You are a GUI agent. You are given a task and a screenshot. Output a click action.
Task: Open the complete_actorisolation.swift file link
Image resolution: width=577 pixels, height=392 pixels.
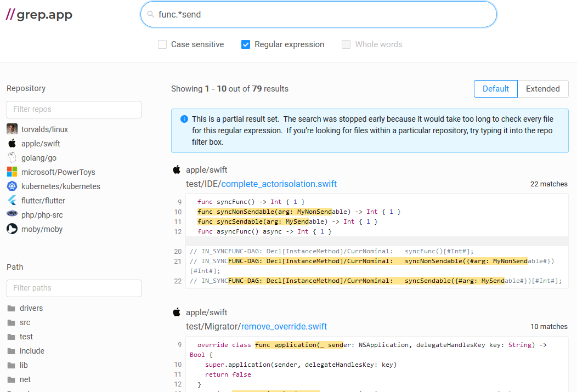coord(279,184)
